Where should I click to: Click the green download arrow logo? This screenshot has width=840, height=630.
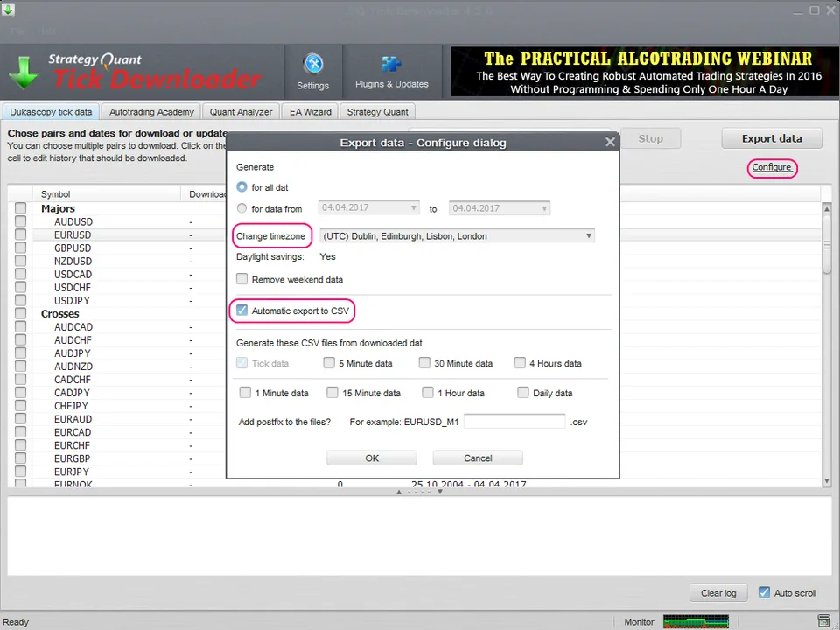(24, 73)
